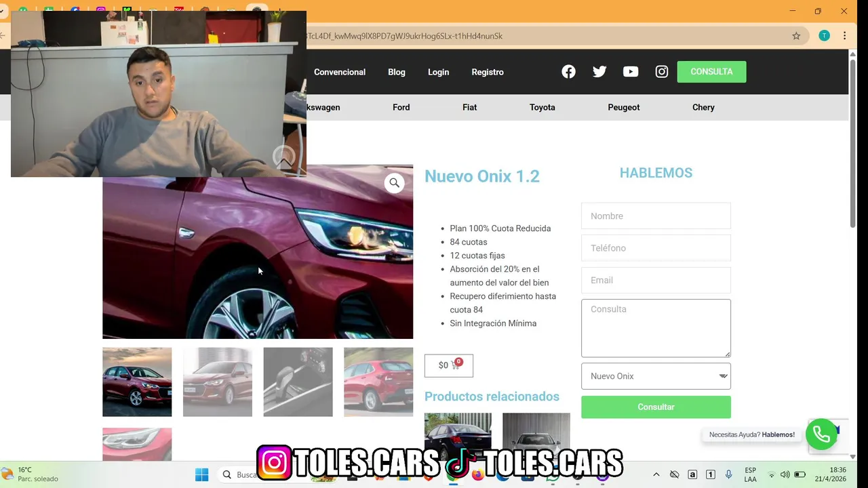Submit the form with the Consultar button
The width and height of the screenshot is (868, 488).
point(656,407)
